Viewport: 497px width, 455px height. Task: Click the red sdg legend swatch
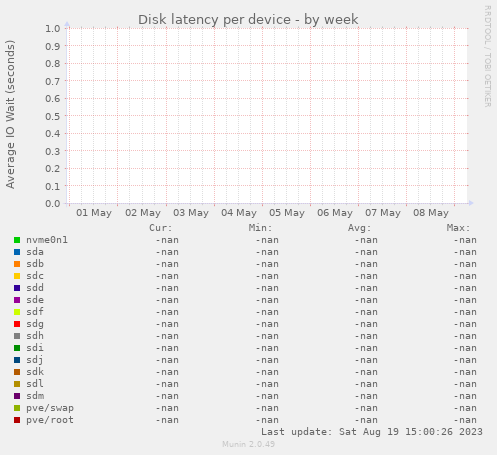pos(17,324)
